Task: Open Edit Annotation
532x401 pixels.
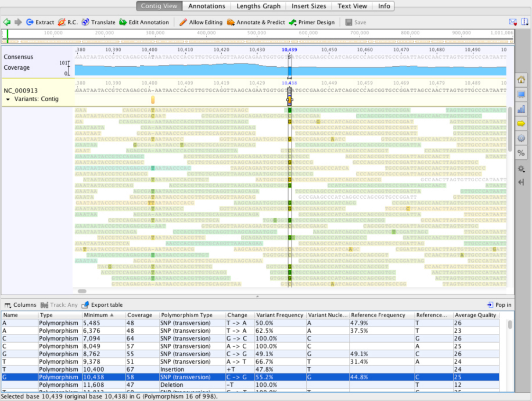Action: [x=144, y=22]
